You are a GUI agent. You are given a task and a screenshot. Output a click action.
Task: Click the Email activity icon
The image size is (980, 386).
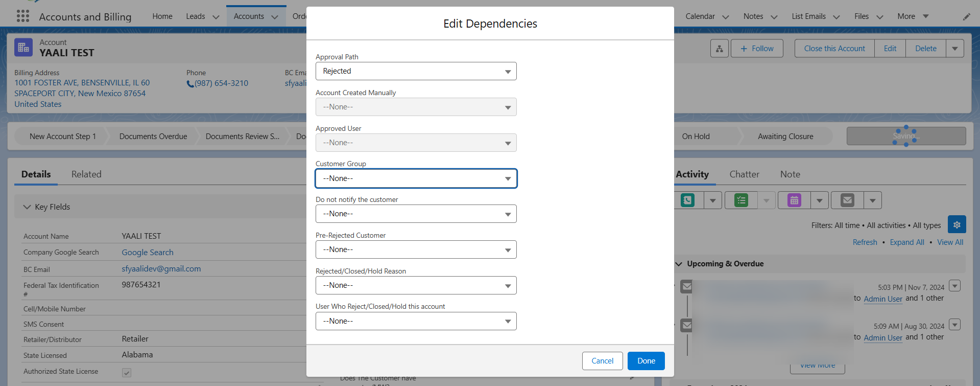(x=847, y=200)
